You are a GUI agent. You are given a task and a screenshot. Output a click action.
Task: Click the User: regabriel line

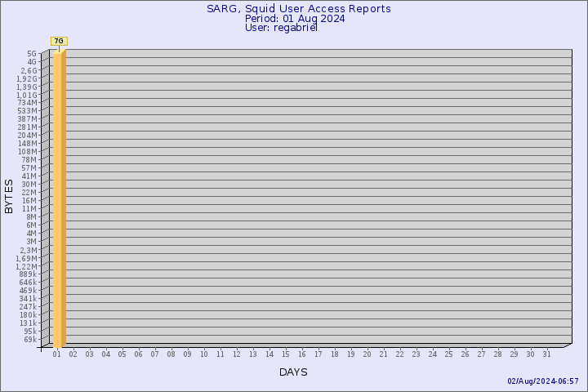point(281,28)
